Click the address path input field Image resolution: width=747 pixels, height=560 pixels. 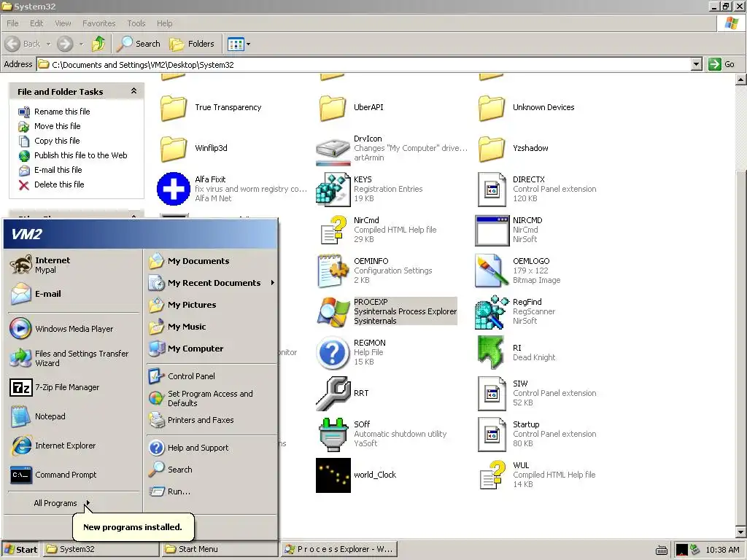(x=365, y=65)
